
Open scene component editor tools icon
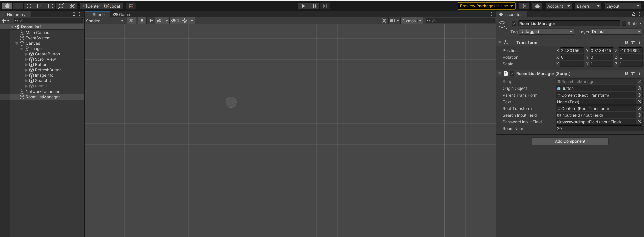384,21
